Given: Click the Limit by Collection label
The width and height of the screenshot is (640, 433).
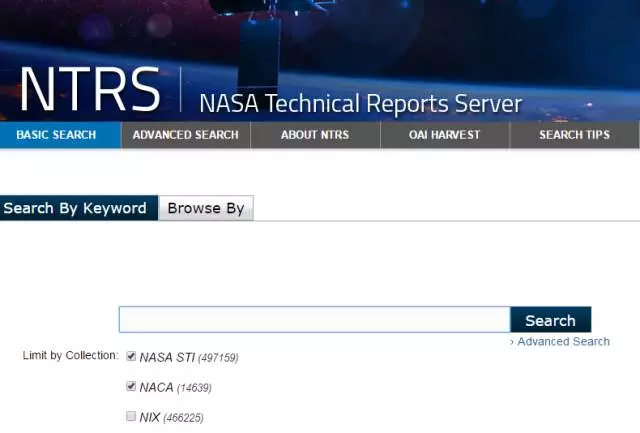Looking at the screenshot, I should (x=70, y=355).
